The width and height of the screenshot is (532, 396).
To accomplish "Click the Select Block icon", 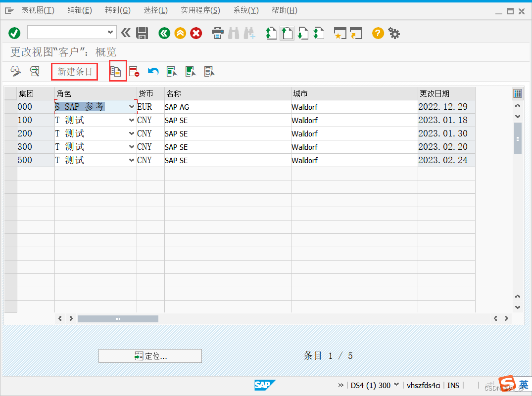I will [191, 71].
